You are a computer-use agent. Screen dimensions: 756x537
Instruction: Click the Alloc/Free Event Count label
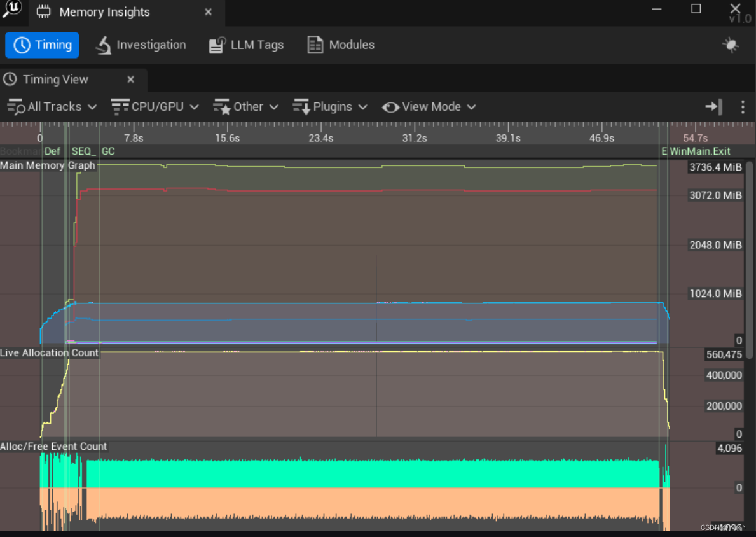53,446
